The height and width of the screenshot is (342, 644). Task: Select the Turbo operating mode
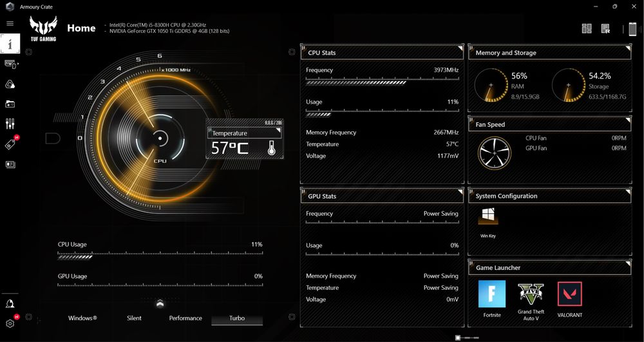pyautogui.click(x=237, y=318)
